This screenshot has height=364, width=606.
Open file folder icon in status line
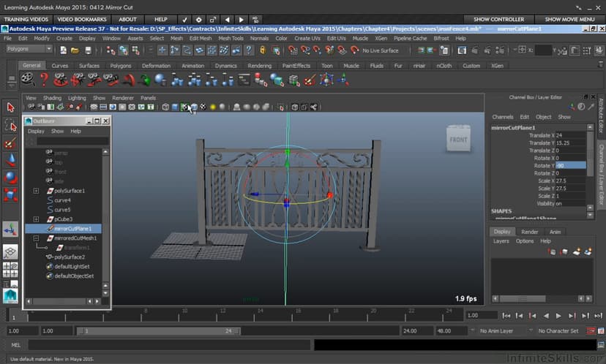[x=75, y=50]
